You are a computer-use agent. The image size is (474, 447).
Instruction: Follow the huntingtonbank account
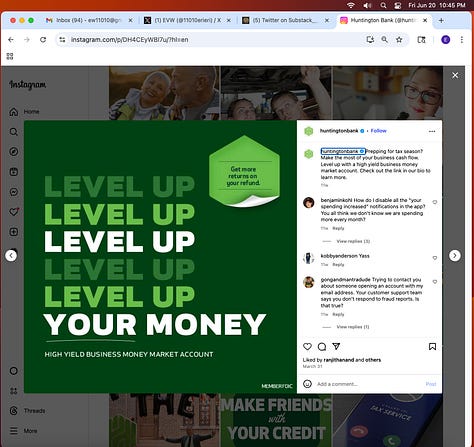[x=379, y=131]
